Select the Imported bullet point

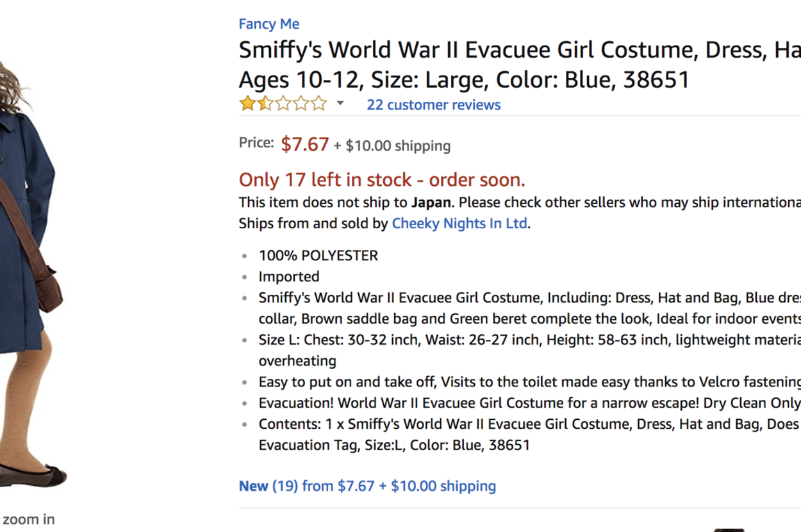288,277
